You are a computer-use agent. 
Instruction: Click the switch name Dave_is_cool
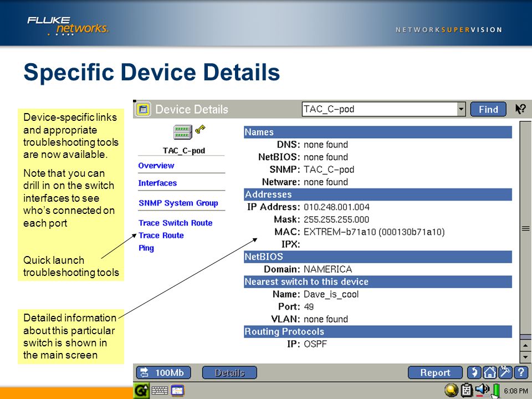(331, 294)
